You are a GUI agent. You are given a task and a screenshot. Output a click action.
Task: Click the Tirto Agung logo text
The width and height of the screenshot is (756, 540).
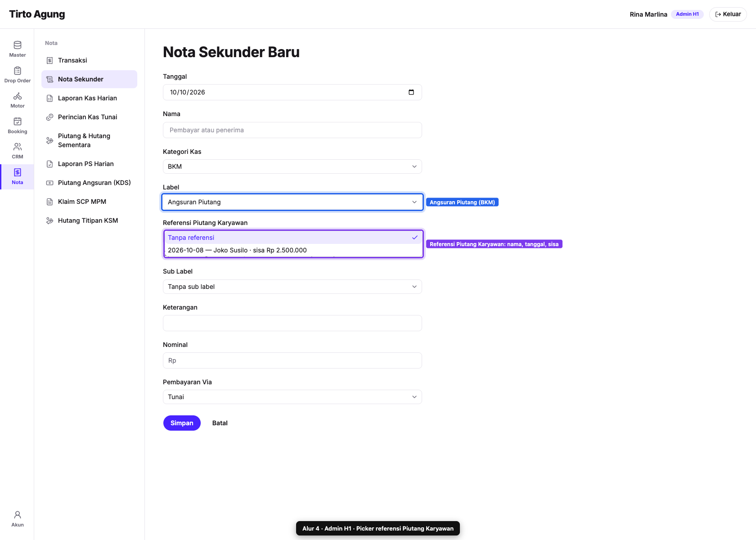tap(37, 14)
